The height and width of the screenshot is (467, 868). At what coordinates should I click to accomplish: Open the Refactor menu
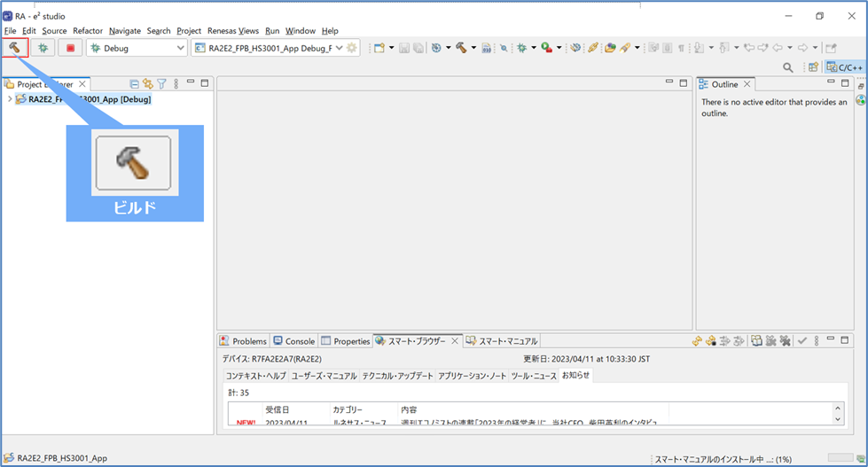(88, 31)
